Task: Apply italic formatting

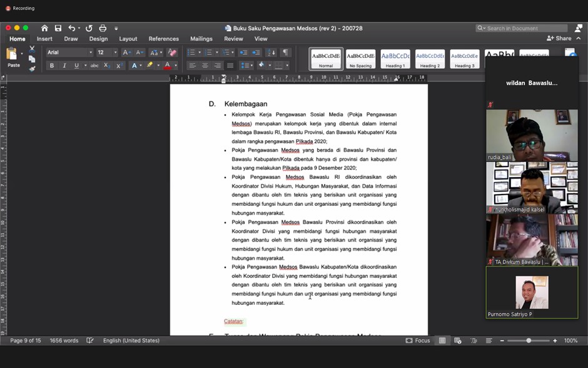Action: tap(64, 66)
